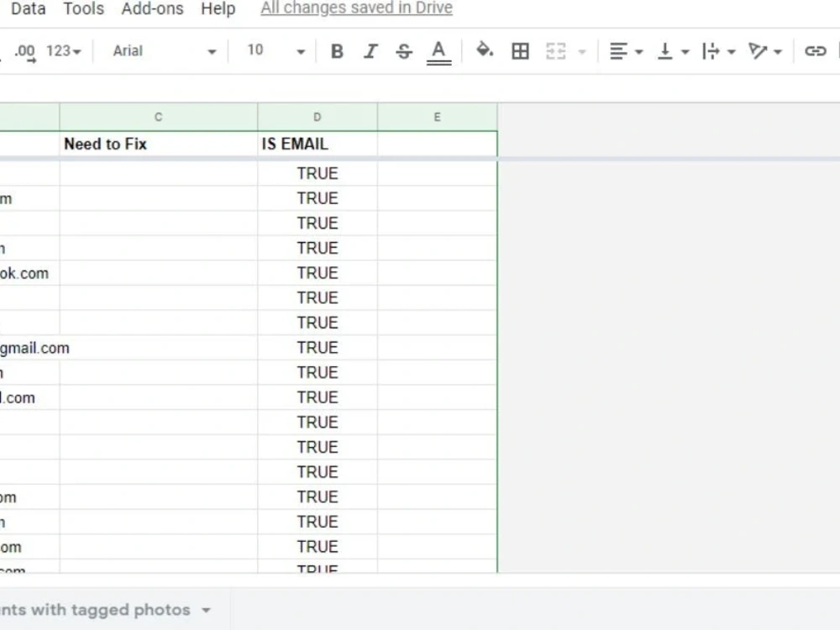Toggle bold formatting
840x630 pixels.
click(x=337, y=51)
